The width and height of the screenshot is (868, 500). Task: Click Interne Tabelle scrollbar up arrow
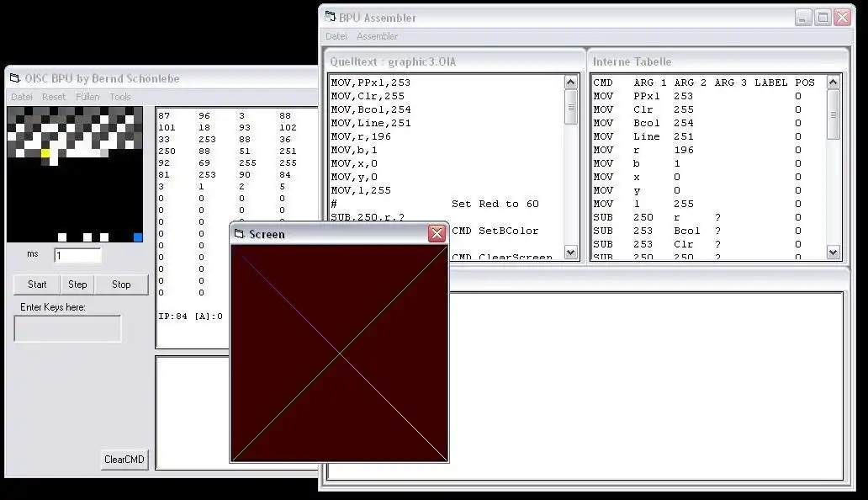(834, 82)
